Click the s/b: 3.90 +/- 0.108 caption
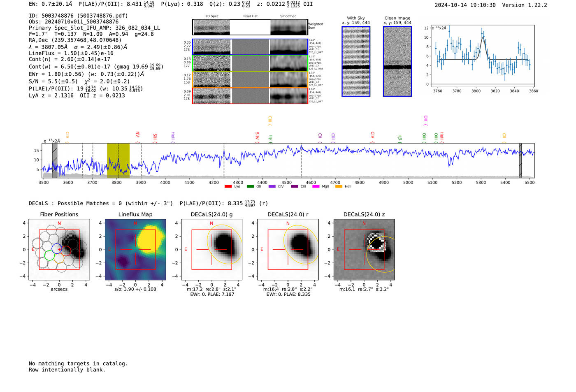 tap(135, 289)
